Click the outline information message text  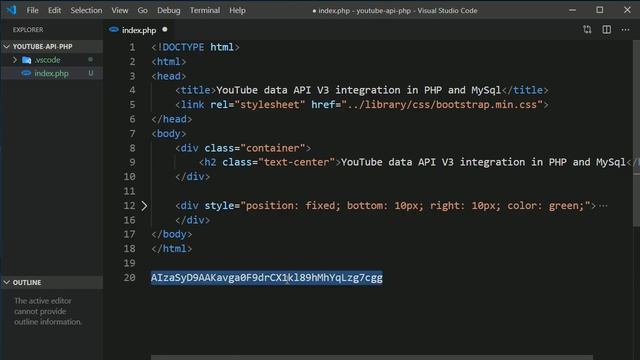(x=48, y=311)
